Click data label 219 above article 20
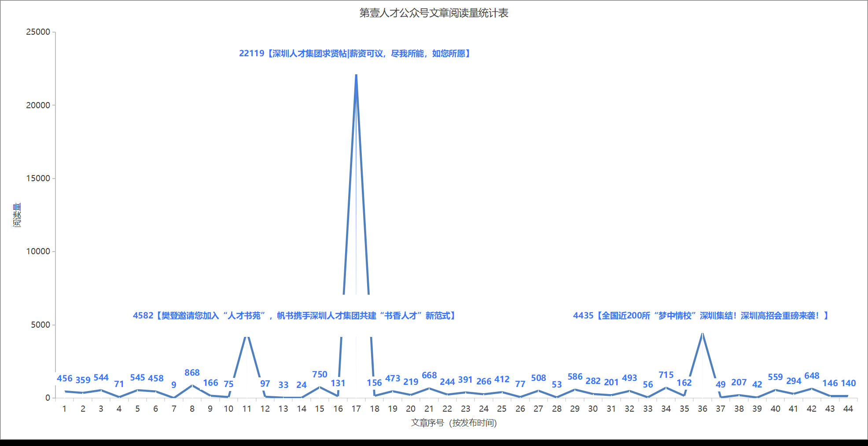 pyautogui.click(x=411, y=382)
